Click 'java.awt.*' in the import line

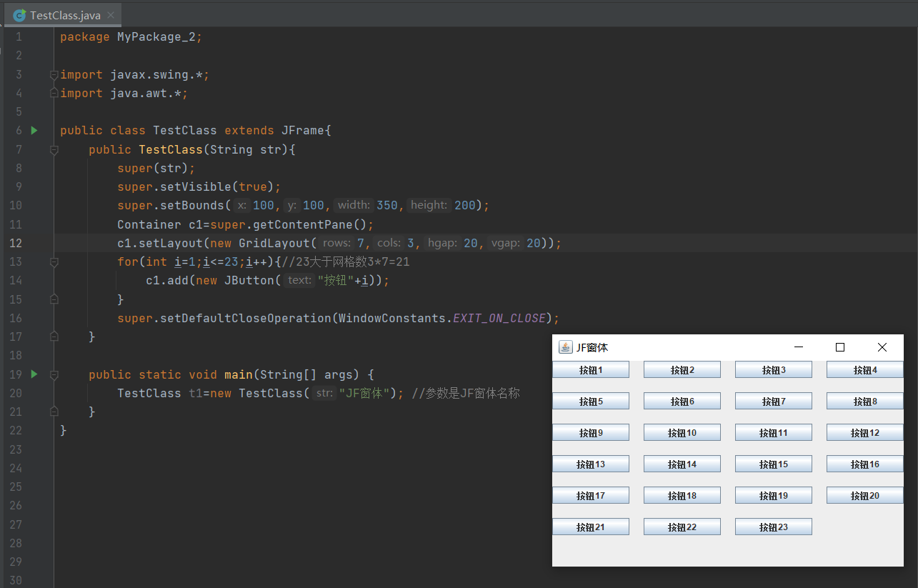point(146,93)
